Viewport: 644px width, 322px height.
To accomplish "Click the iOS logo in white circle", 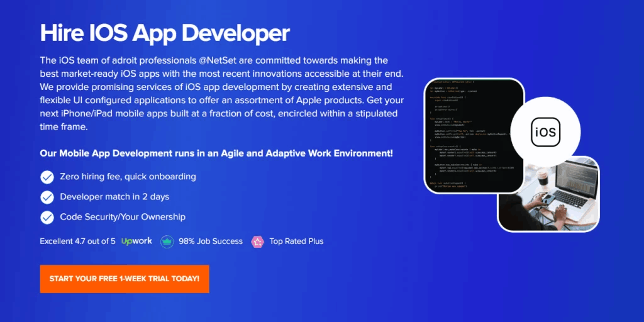I will (545, 132).
